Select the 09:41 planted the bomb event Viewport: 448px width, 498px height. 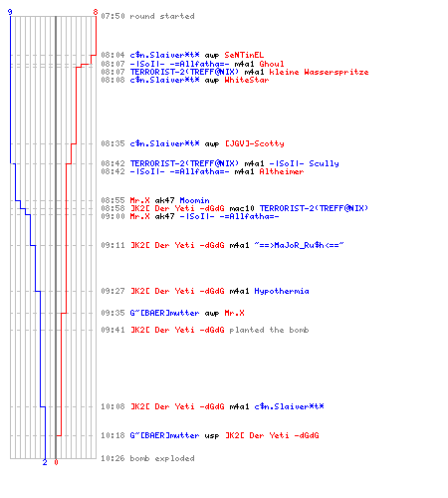click(x=205, y=330)
